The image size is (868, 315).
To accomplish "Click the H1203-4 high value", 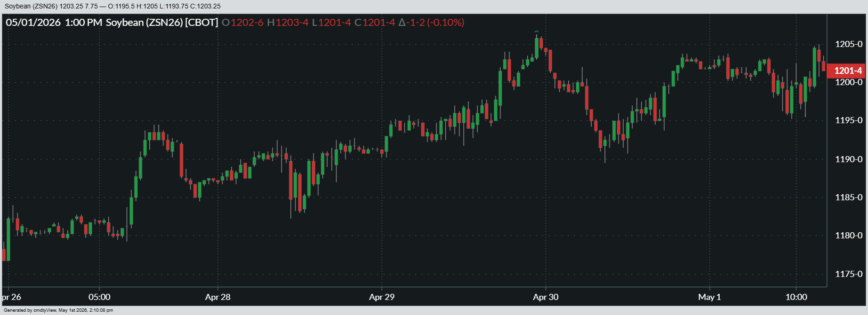I will [288, 22].
